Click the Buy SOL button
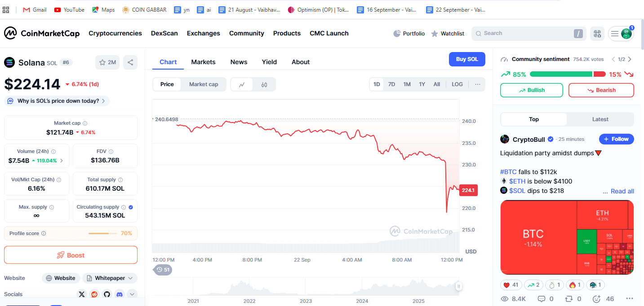This screenshot has width=644, height=306. pos(467,59)
